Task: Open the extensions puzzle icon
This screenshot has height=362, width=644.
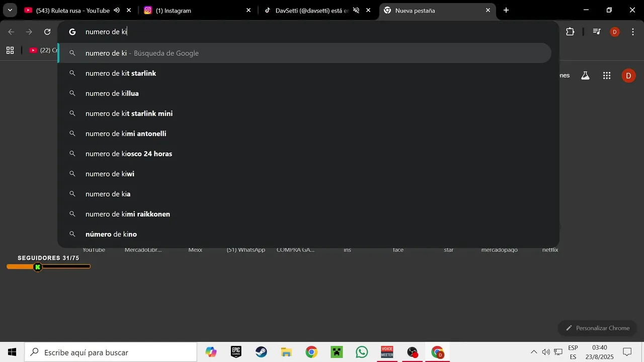Action: pyautogui.click(x=570, y=32)
